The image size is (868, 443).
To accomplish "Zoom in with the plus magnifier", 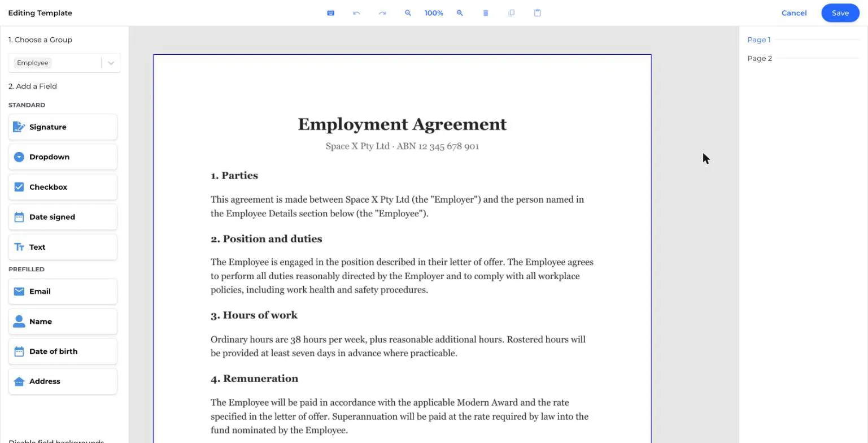I will point(460,13).
